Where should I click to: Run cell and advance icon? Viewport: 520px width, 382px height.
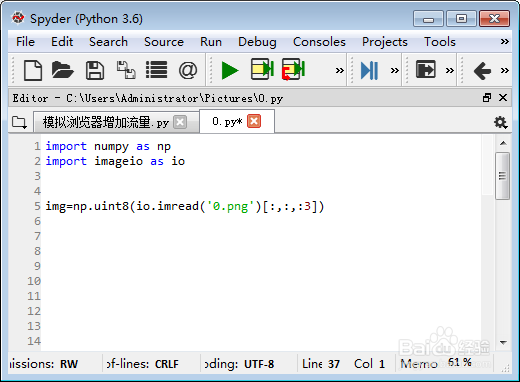click(293, 69)
